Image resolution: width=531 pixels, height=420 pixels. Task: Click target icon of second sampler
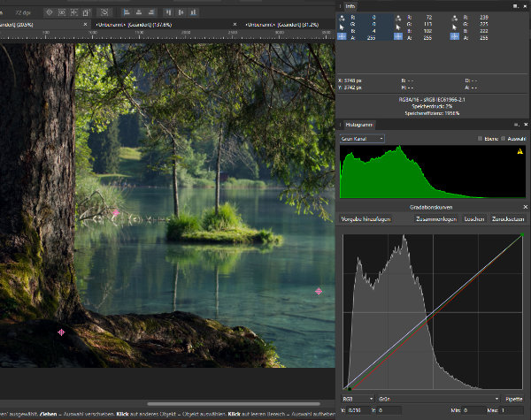[x=398, y=36]
